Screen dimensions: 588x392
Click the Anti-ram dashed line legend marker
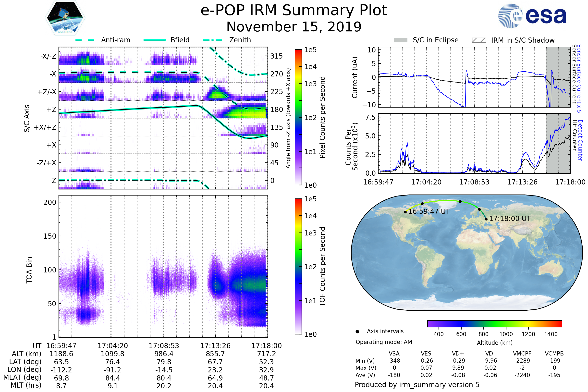click(x=85, y=40)
